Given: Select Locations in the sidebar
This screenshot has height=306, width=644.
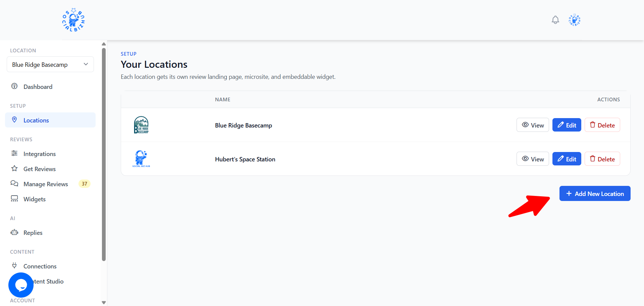Looking at the screenshot, I should [x=50, y=120].
